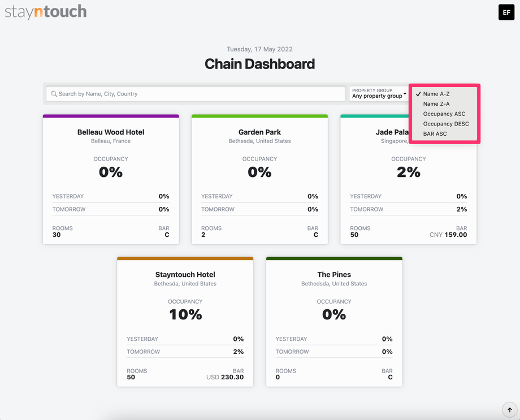
Task: Click the 0% occupancy of Garden Park
Action: pos(259,172)
